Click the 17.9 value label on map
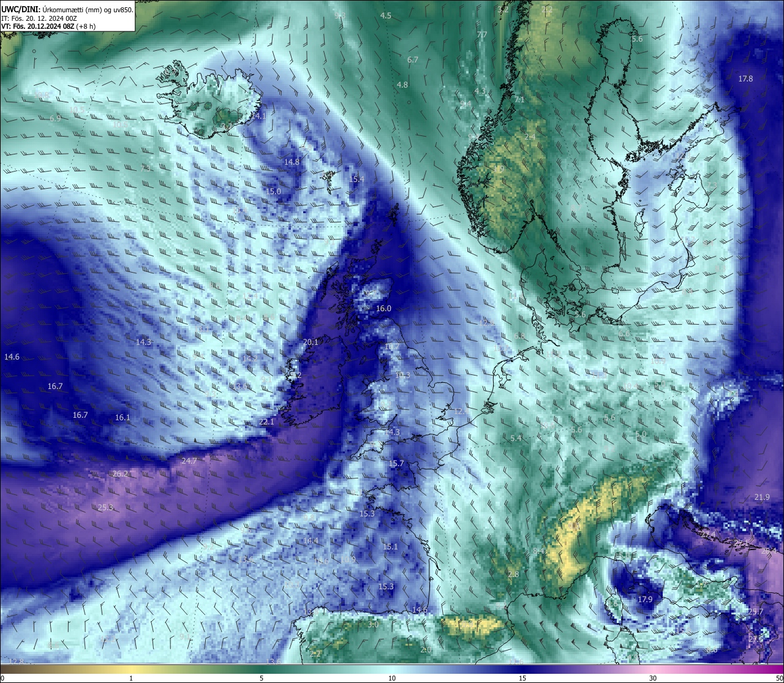 [x=645, y=599]
